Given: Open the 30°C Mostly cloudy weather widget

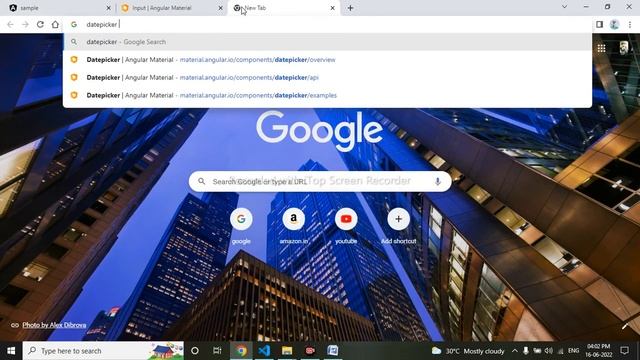Looking at the screenshot, I should click(468, 351).
